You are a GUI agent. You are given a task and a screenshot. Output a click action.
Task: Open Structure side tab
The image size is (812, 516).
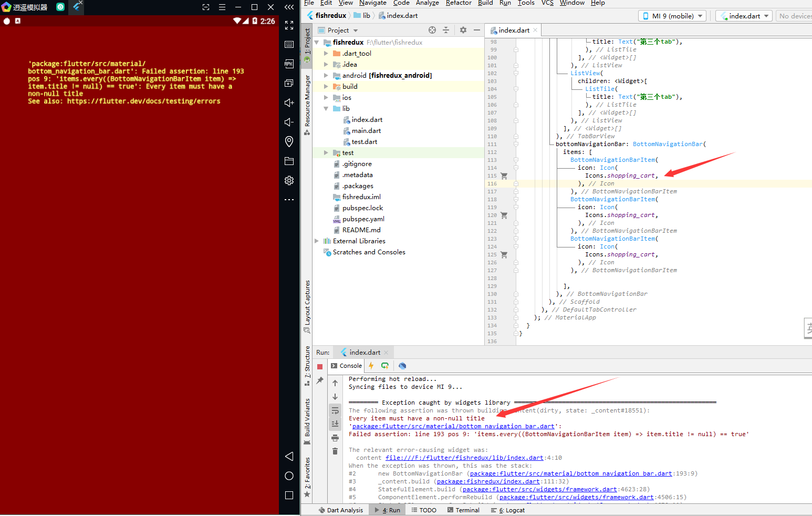click(x=307, y=365)
